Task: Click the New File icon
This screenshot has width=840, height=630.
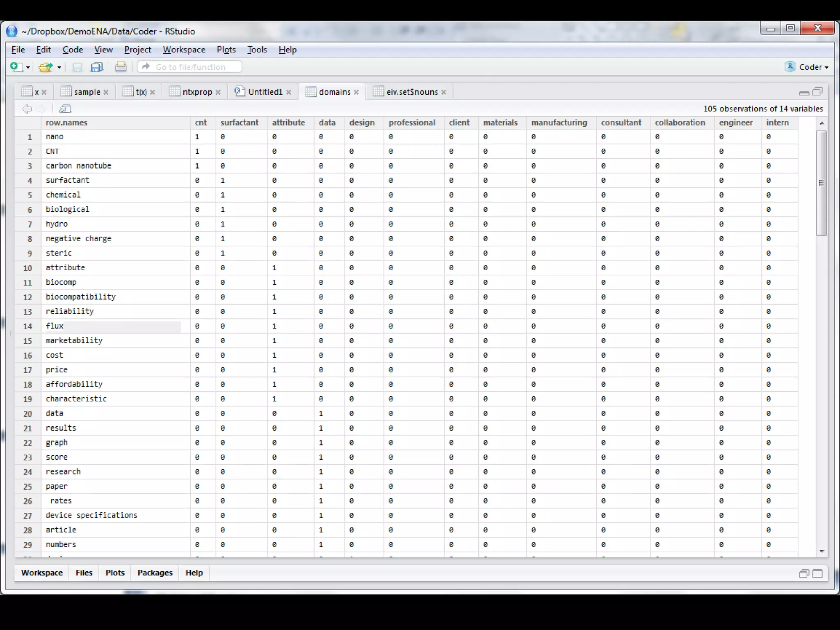Action: pyautogui.click(x=15, y=67)
